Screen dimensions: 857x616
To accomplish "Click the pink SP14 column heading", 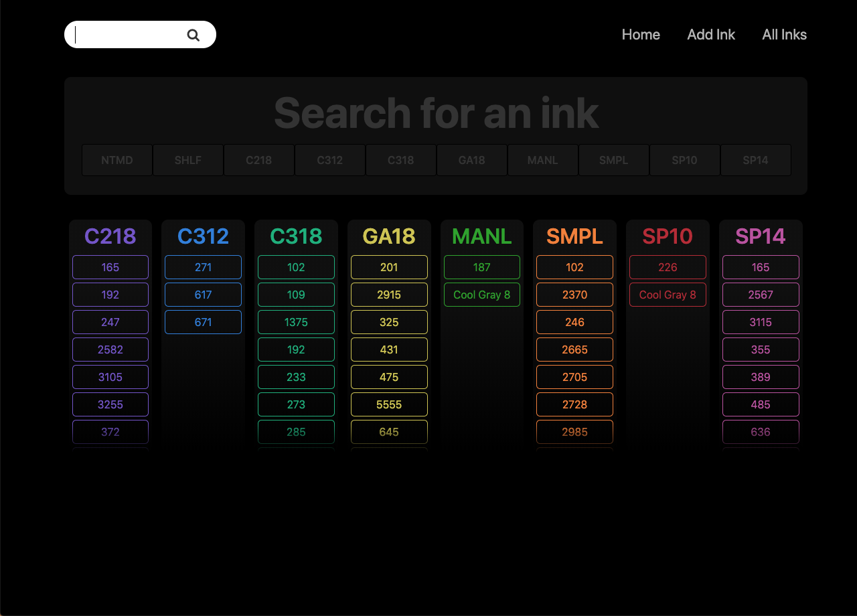I will 761,236.
